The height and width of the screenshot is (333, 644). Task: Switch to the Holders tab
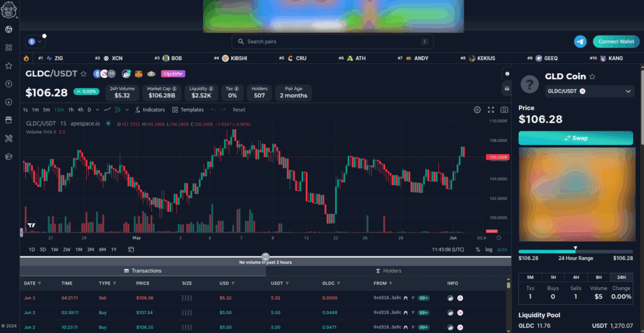pyautogui.click(x=389, y=271)
